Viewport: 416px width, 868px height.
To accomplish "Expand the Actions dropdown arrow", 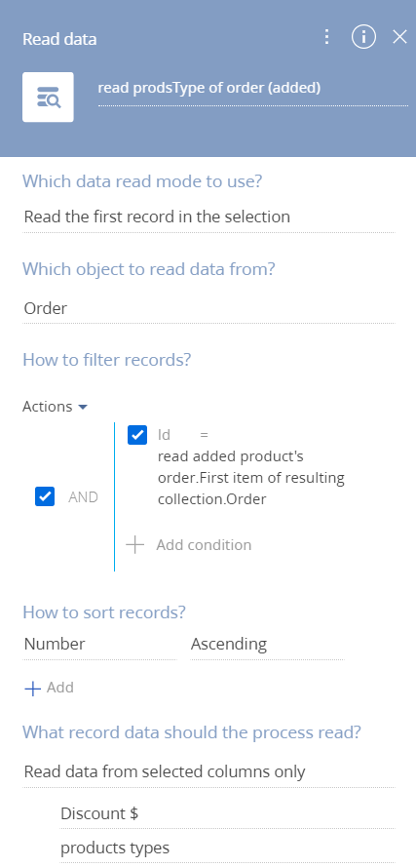I will tap(83, 407).
